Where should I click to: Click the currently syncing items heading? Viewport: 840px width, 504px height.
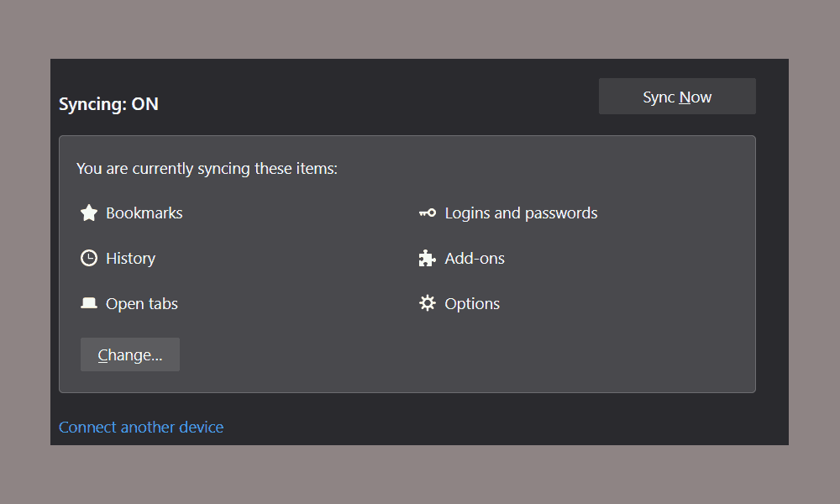pos(207,168)
